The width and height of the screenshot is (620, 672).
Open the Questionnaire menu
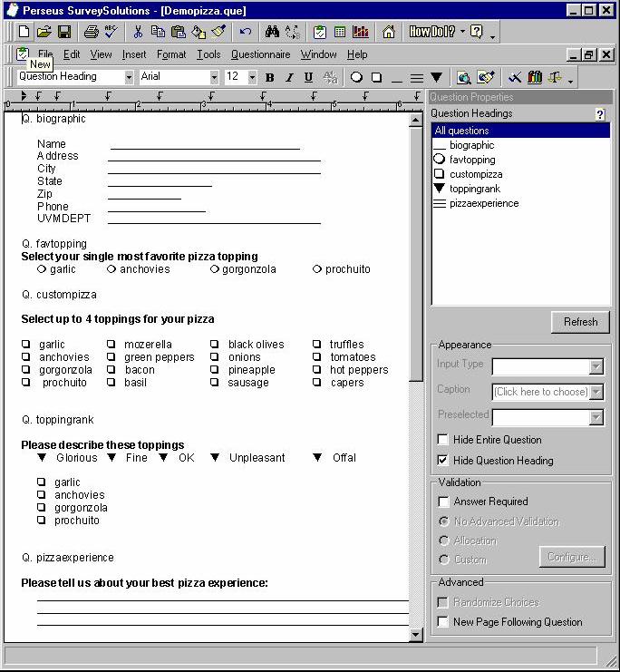pyautogui.click(x=260, y=54)
